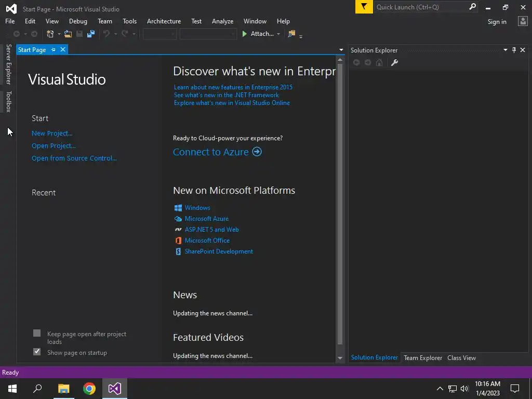Pin the Start Page tab

tap(54, 49)
